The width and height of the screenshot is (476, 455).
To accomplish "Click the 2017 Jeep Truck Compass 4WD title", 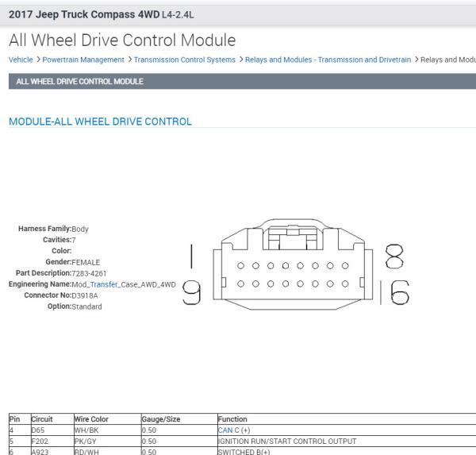I will tap(84, 14).
